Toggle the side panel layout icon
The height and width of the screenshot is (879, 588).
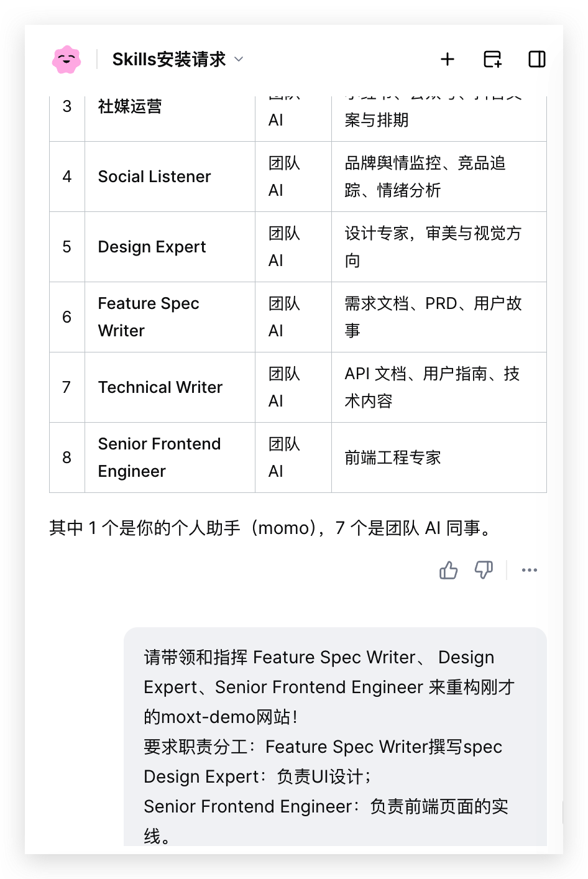point(537,59)
